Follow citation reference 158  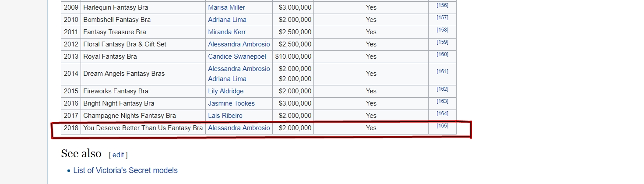[442, 30]
